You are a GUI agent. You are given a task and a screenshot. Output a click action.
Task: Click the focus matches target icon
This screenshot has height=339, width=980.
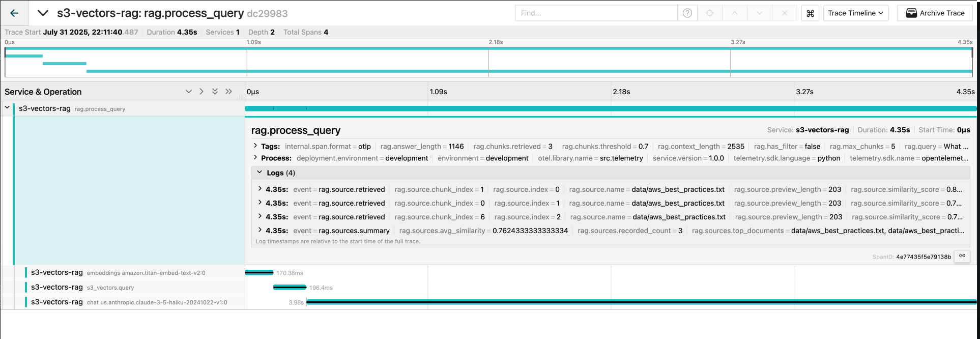pyautogui.click(x=710, y=13)
